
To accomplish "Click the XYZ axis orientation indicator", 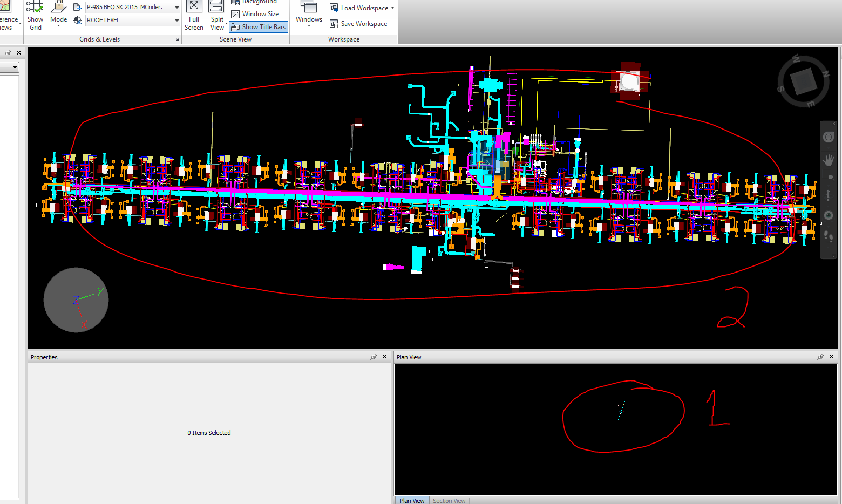I will [x=76, y=300].
